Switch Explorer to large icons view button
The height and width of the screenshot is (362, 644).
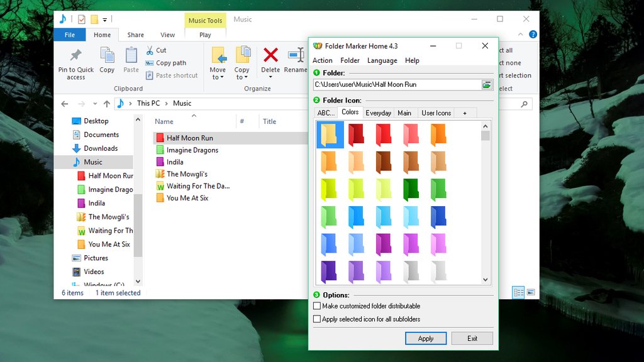[531, 292]
